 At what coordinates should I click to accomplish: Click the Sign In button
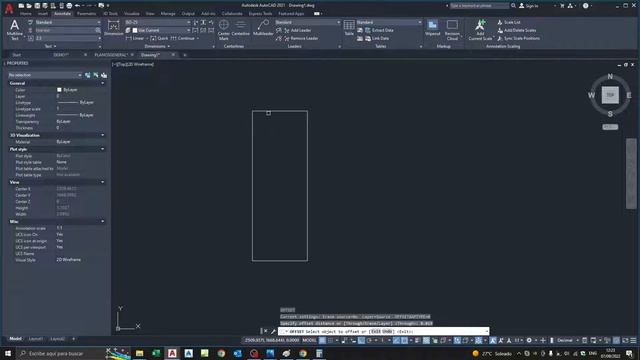coord(529,6)
